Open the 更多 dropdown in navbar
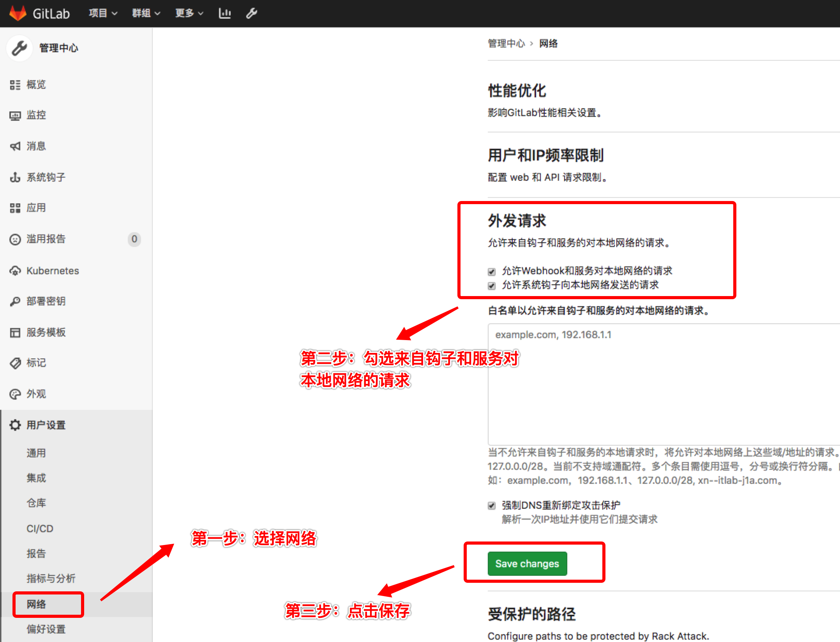The width and height of the screenshot is (840, 642). pyautogui.click(x=189, y=13)
